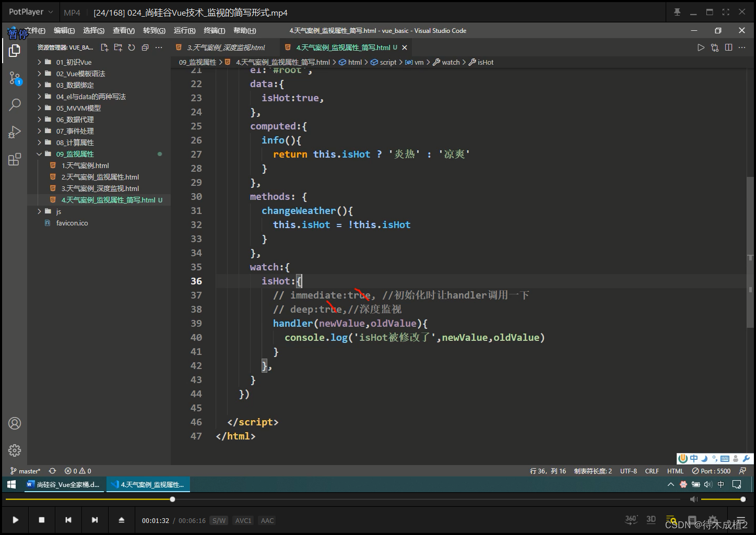Go to the previous video
The height and width of the screenshot is (535, 756).
click(68, 520)
